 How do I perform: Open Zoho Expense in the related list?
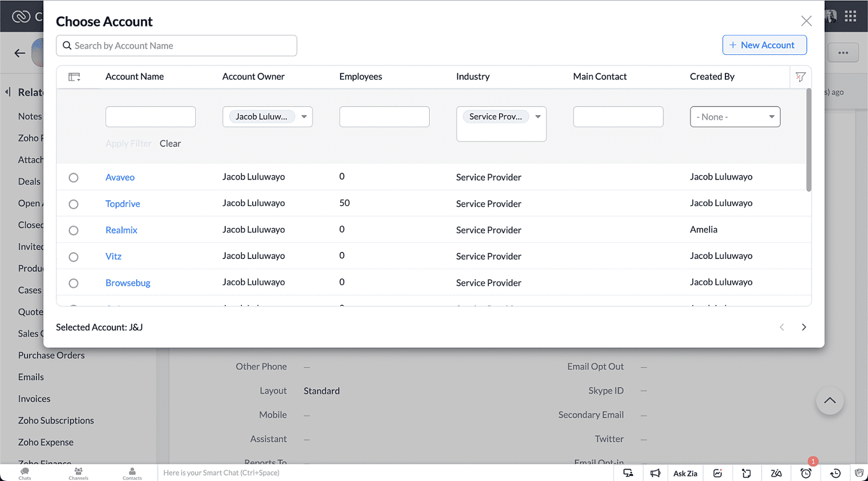(46, 442)
